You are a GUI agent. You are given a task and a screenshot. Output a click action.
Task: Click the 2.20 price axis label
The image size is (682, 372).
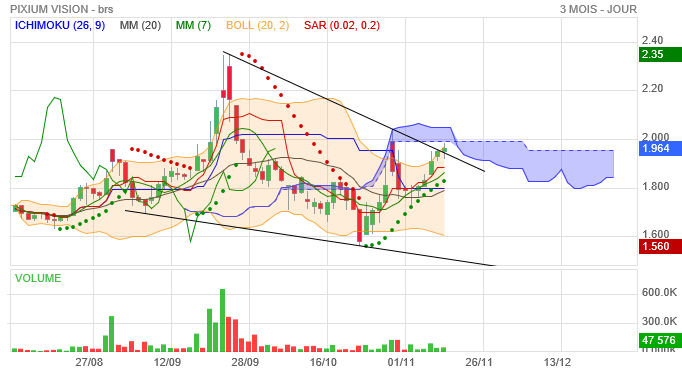652,88
